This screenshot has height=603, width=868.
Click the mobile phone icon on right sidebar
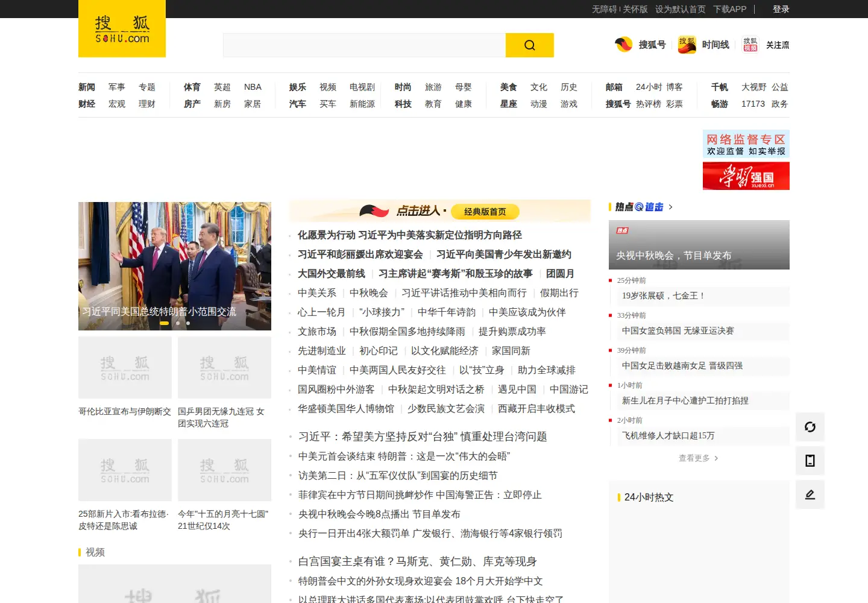click(x=810, y=461)
